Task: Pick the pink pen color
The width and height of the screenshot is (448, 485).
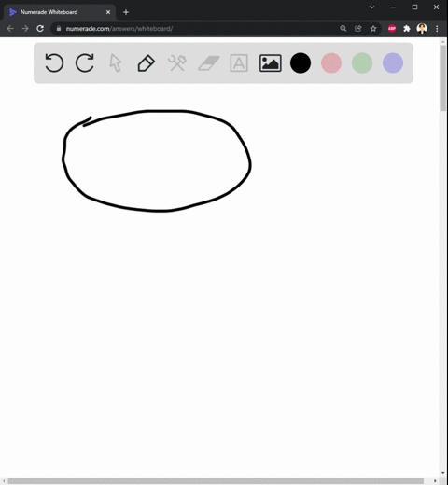Action: (x=331, y=63)
